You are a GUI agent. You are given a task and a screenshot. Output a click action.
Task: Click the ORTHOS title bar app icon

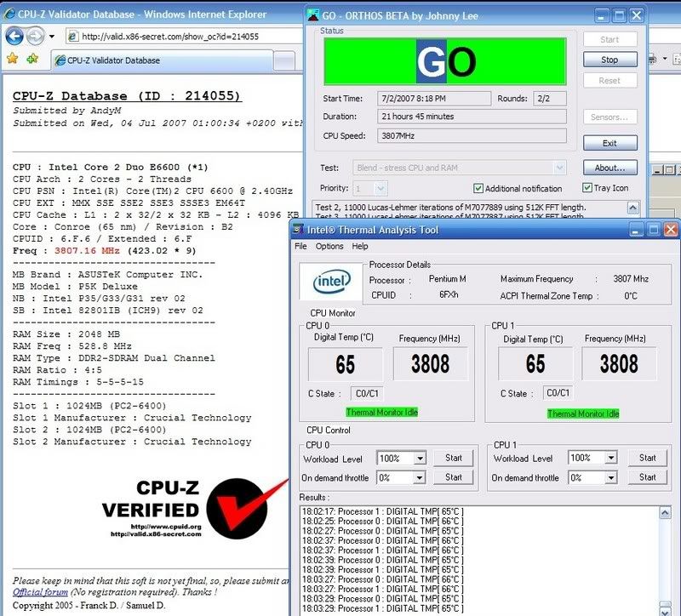tap(313, 15)
